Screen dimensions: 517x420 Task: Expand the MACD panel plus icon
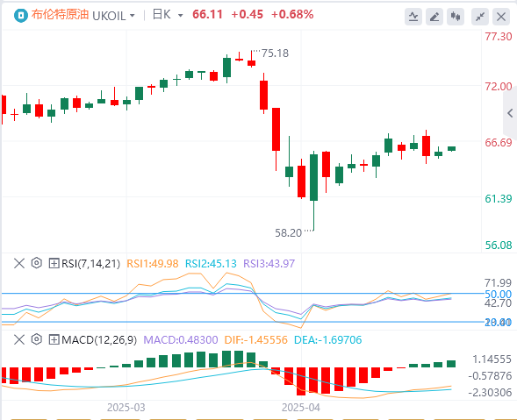click(54, 339)
